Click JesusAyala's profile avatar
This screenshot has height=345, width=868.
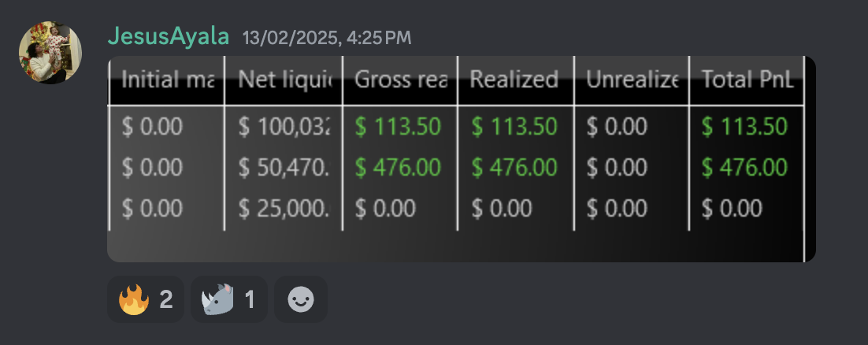click(x=50, y=53)
